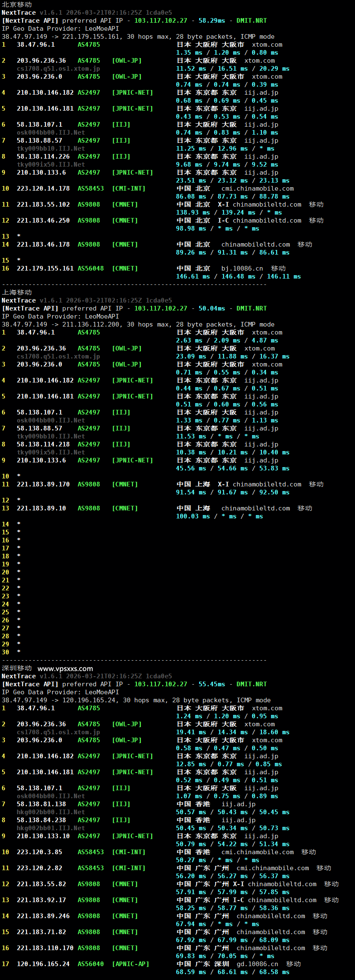
Task: Click the hkg002bb01.IIJ.Net reverse DNS name
Action: point(51,828)
